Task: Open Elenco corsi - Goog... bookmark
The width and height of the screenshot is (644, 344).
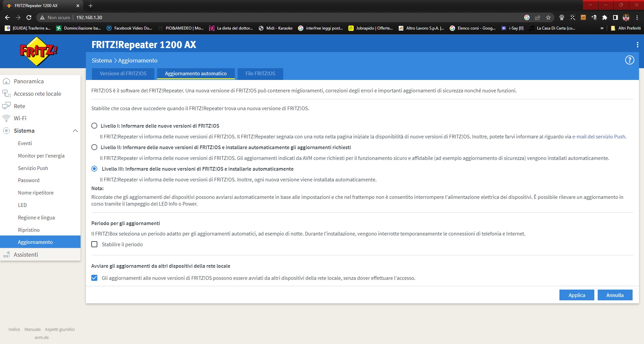Action: (x=473, y=28)
